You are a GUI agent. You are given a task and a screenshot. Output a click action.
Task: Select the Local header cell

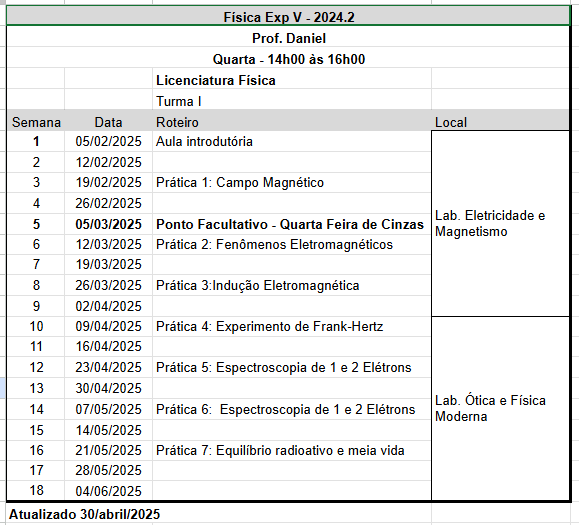click(500, 122)
